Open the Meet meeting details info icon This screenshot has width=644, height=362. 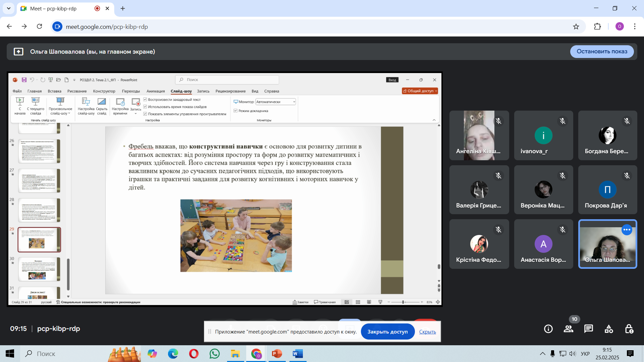tap(548, 329)
